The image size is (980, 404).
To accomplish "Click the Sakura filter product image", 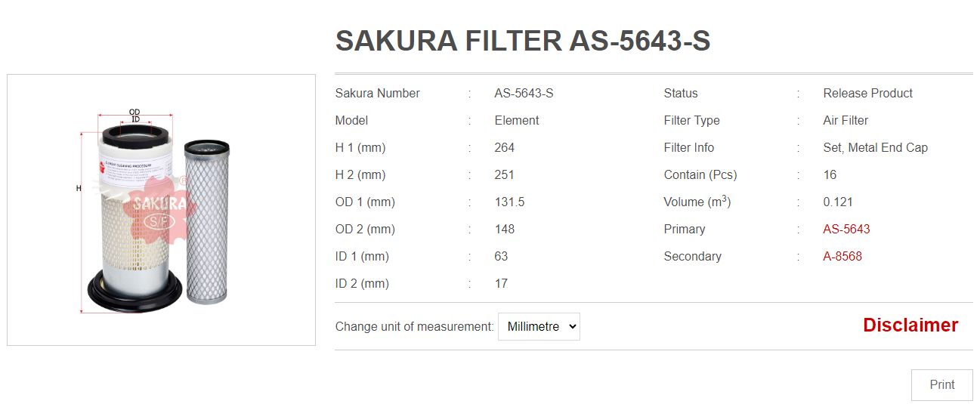I will click(x=161, y=210).
